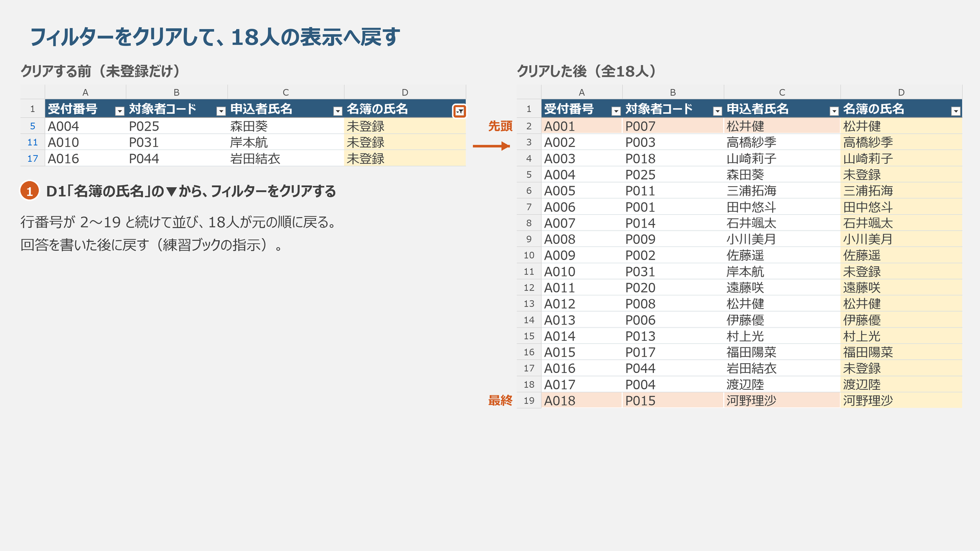
Task: Click 未登録 in row 11 of right table
Action: coord(901,271)
